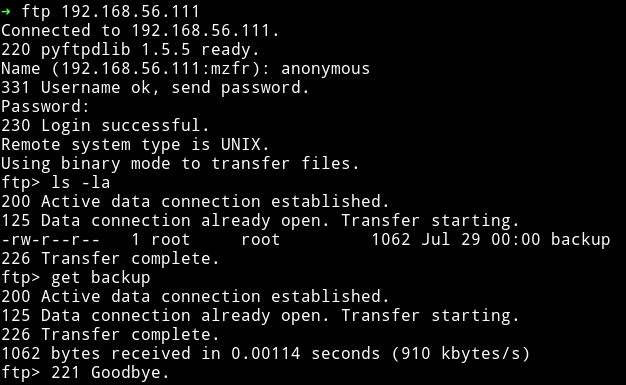The width and height of the screenshot is (626, 385).
Task: Click the 'pyftpdlib 1.5.5 ready' banner
Action: click(x=150, y=50)
